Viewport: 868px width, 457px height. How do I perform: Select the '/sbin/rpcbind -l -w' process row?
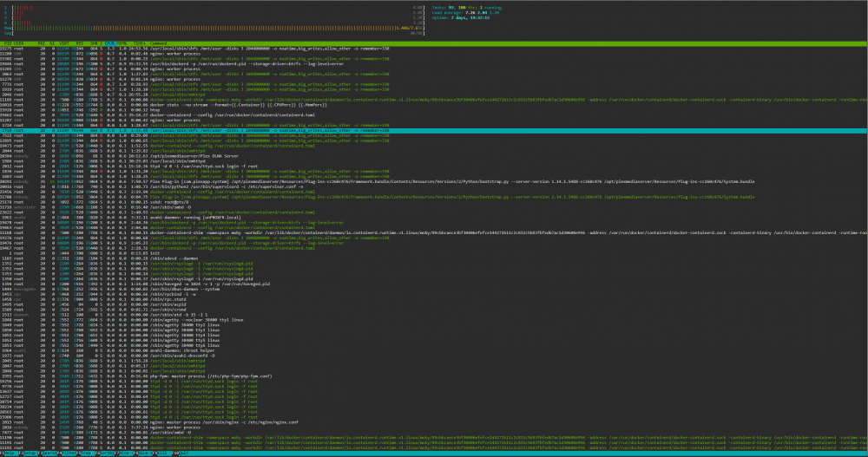[434, 294]
